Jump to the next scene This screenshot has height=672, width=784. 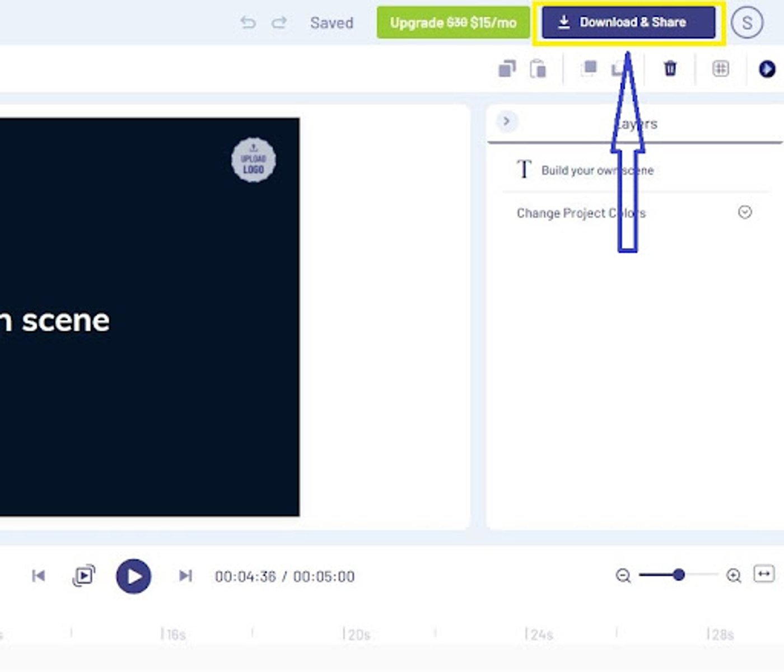click(185, 576)
